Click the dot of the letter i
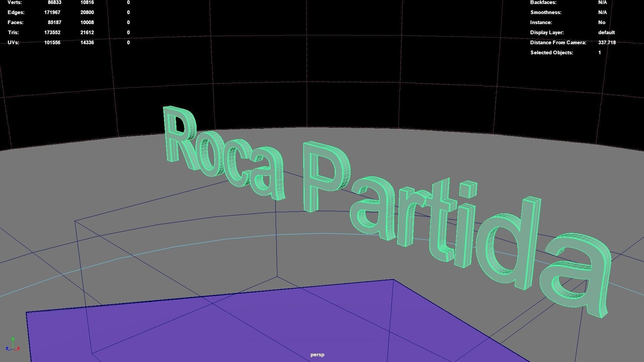 [x=468, y=190]
